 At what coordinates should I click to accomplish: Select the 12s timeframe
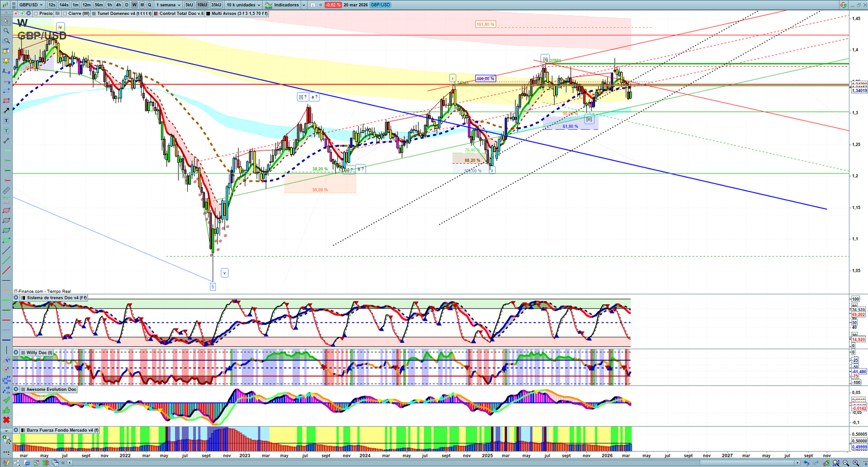coord(52,5)
